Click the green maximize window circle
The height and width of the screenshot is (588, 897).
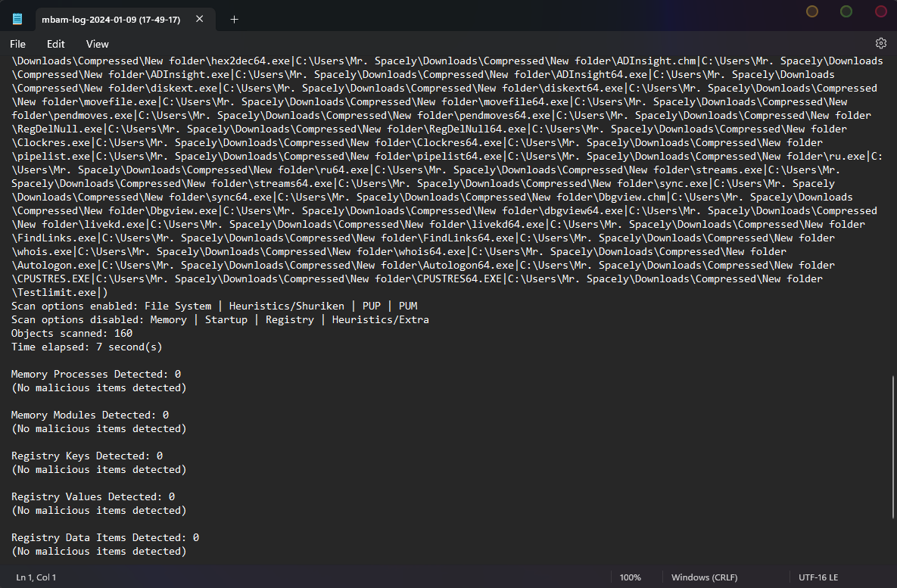[x=846, y=11]
